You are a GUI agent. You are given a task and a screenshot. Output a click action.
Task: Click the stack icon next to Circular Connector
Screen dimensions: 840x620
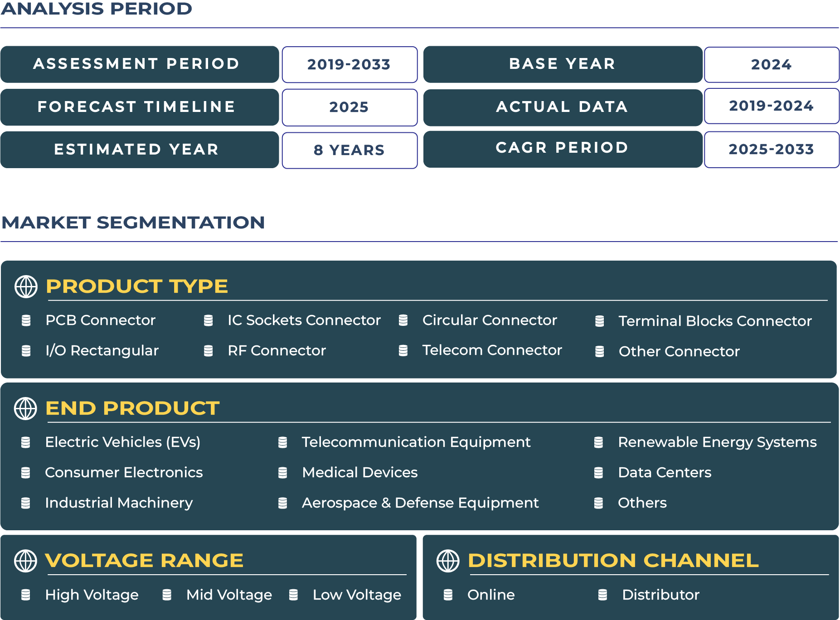[x=403, y=320]
